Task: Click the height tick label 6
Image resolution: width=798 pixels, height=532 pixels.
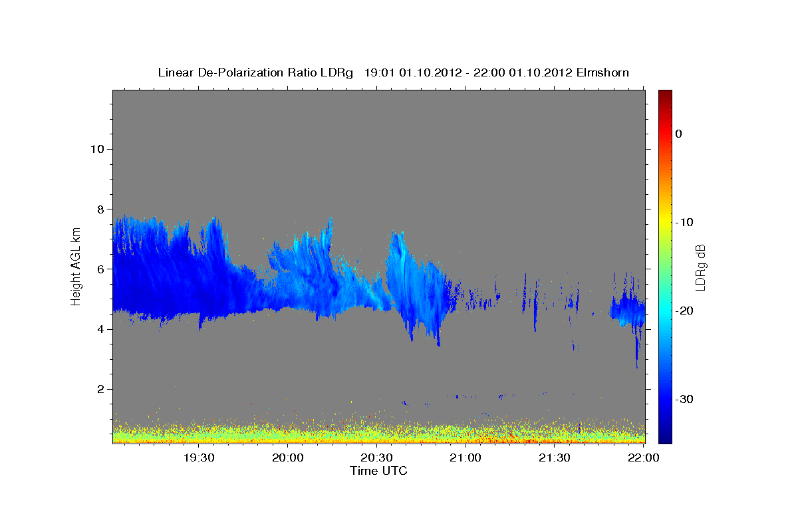Action: tap(101, 269)
